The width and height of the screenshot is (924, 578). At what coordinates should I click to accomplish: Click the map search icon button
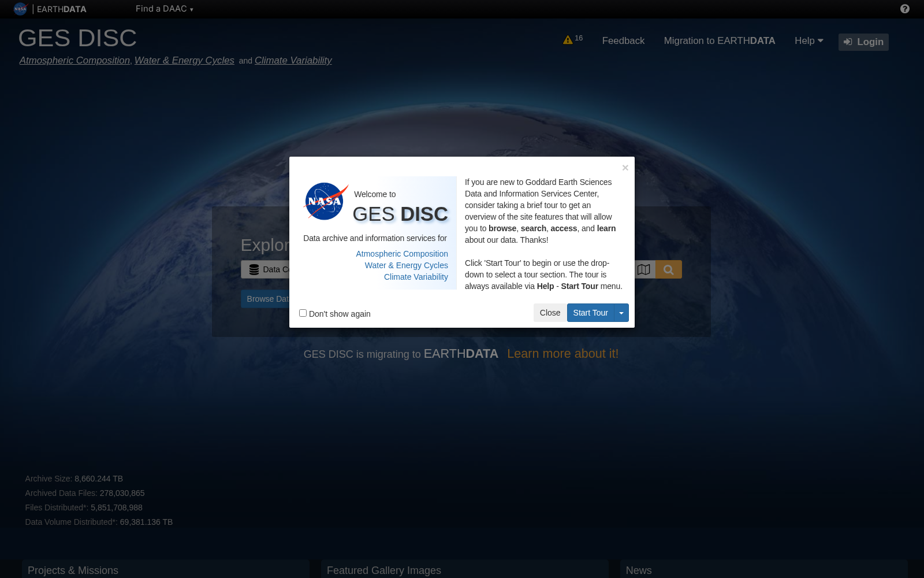(644, 269)
